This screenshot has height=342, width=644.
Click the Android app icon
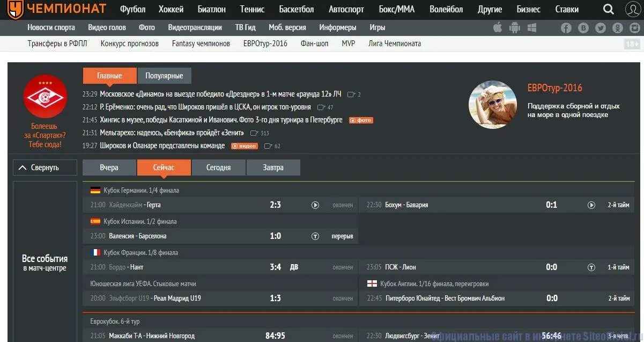pyautogui.click(x=515, y=27)
